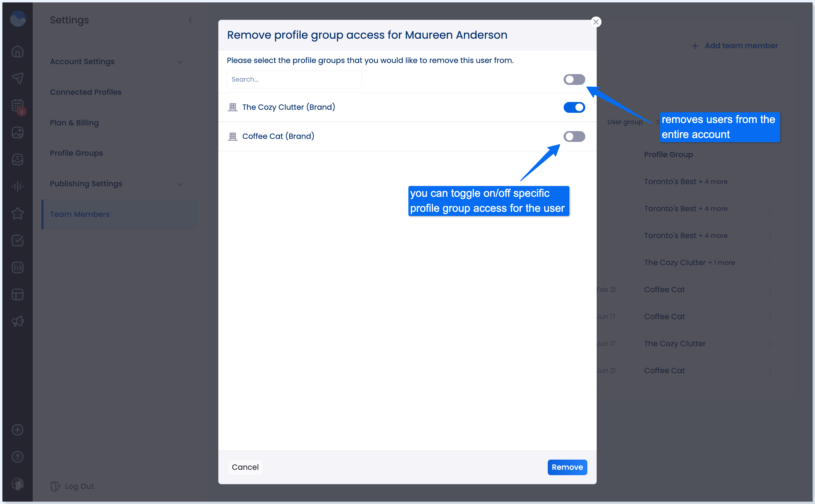Click the profile group Search field
Viewport: 815px width, 504px height.
point(295,79)
